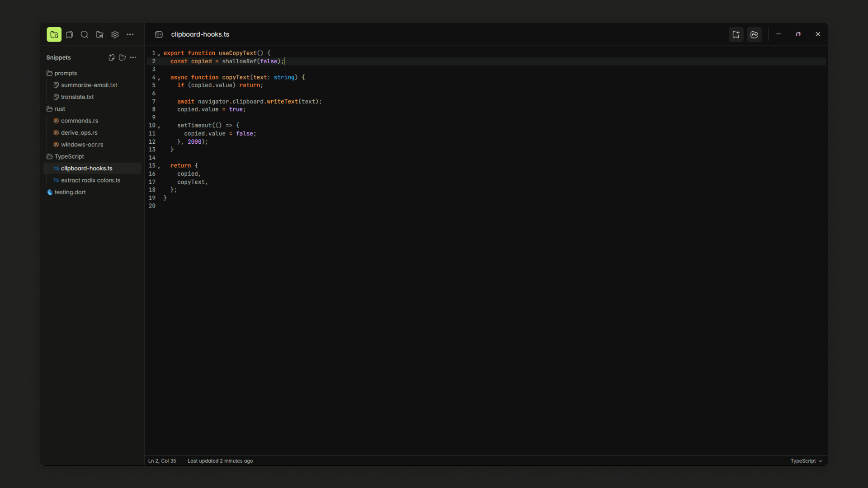Open windows-ocr.rs file
The height and width of the screenshot is (488, 868).
pyautogui.click(x=82, y=145)
